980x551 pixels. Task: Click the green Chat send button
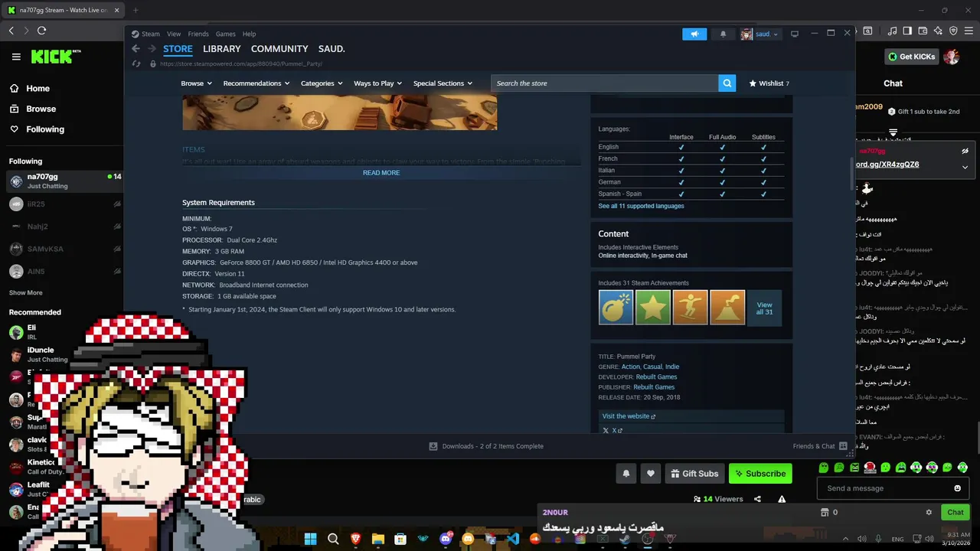(x=955, y=512)
